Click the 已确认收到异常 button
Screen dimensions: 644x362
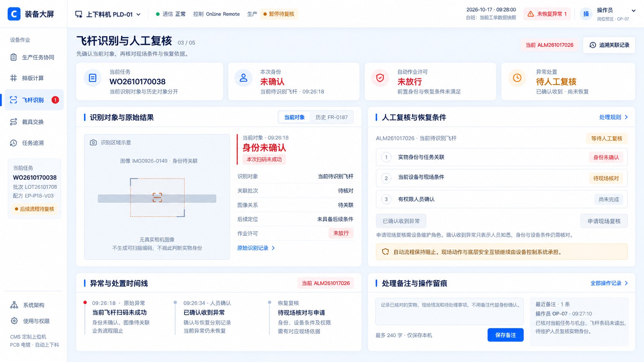(x=401, y=221)
